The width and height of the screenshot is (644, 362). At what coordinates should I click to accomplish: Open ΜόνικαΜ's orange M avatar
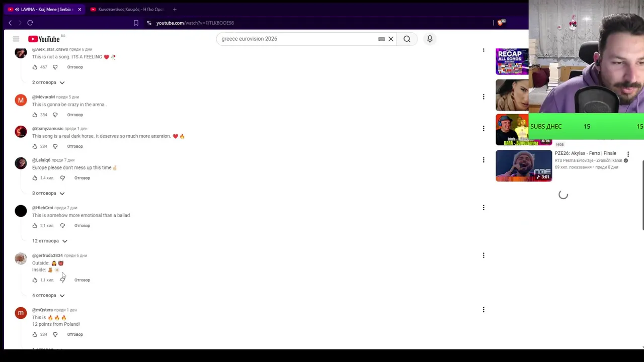pos(21,100)
